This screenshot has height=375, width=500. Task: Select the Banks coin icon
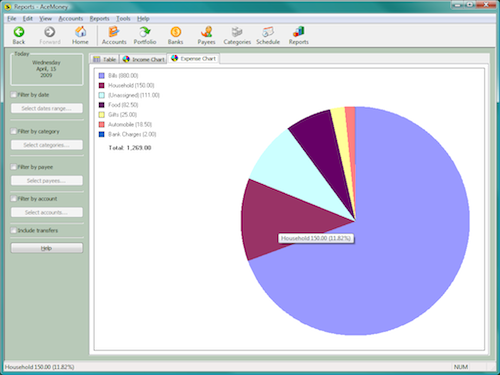click(x=175, y=32)
